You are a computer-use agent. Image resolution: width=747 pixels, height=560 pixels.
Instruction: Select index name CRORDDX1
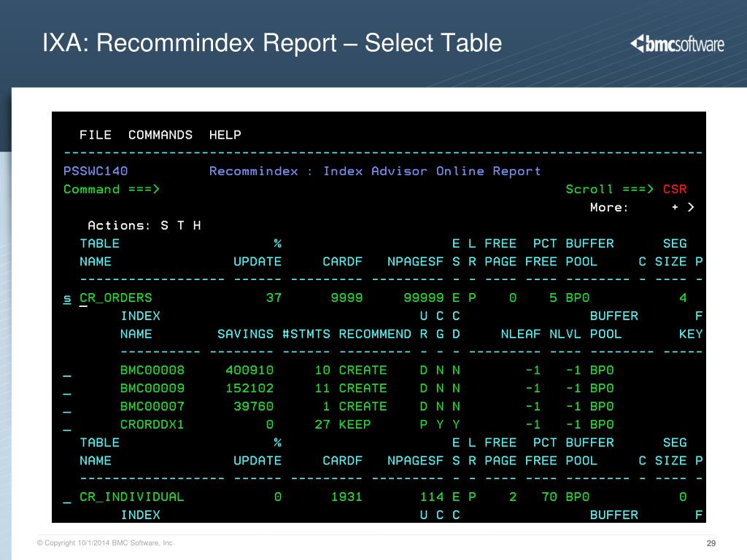click(x=152, y=424)
